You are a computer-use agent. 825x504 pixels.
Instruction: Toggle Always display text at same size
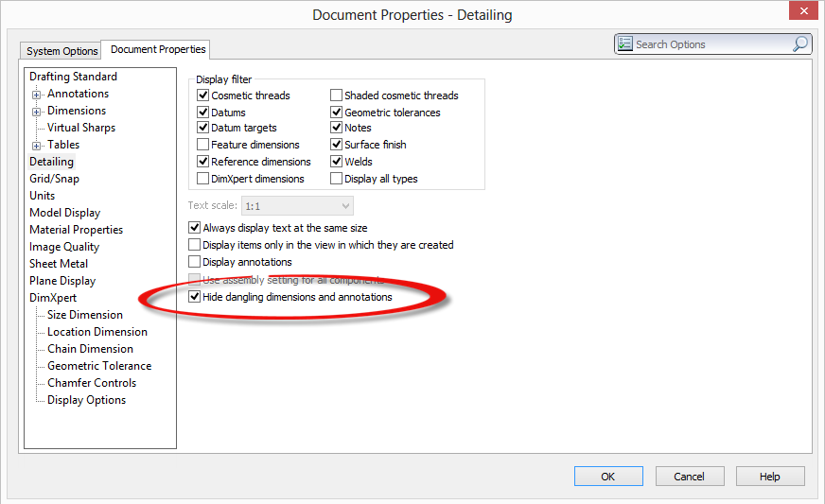[194, 227]
